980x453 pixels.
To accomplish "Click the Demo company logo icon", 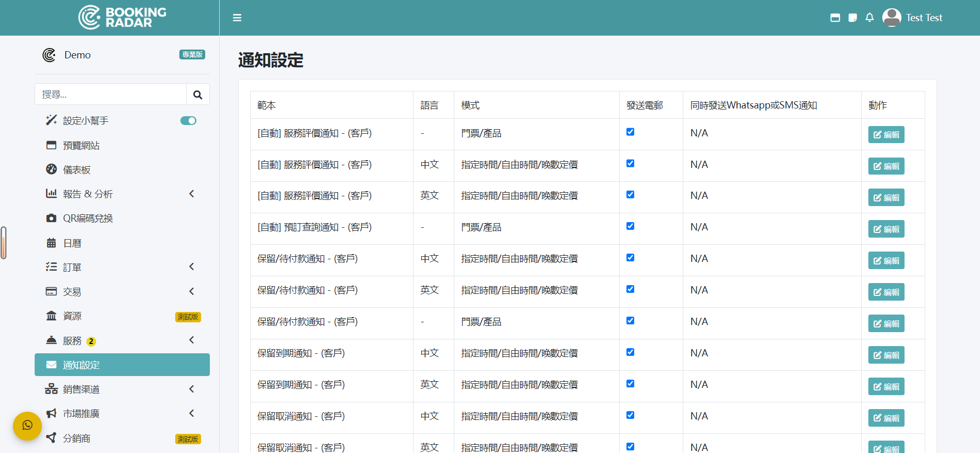I will [49, 55].
